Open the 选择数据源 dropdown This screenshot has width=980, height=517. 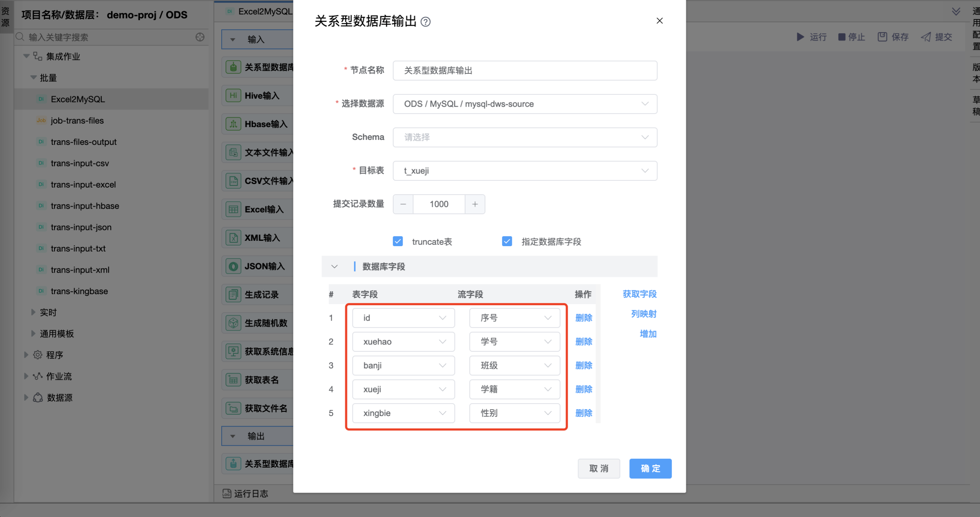coord(525,104)
